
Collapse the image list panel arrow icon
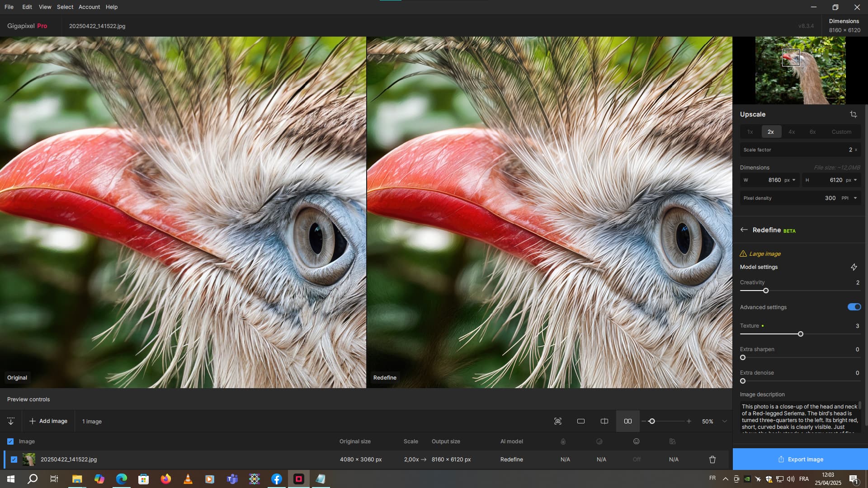coord(11,421)
